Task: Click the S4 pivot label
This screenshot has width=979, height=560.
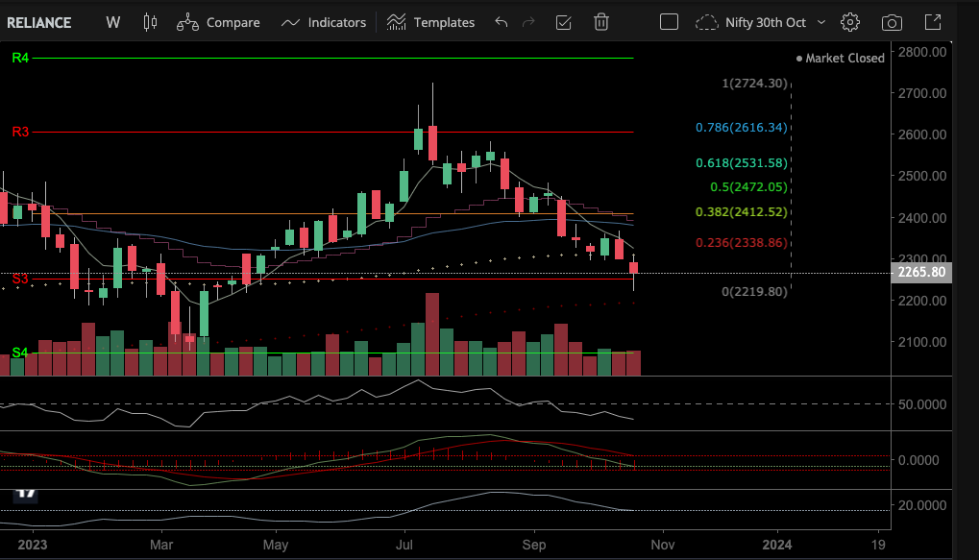Action: pyautogui.click(x=20, y=353)
